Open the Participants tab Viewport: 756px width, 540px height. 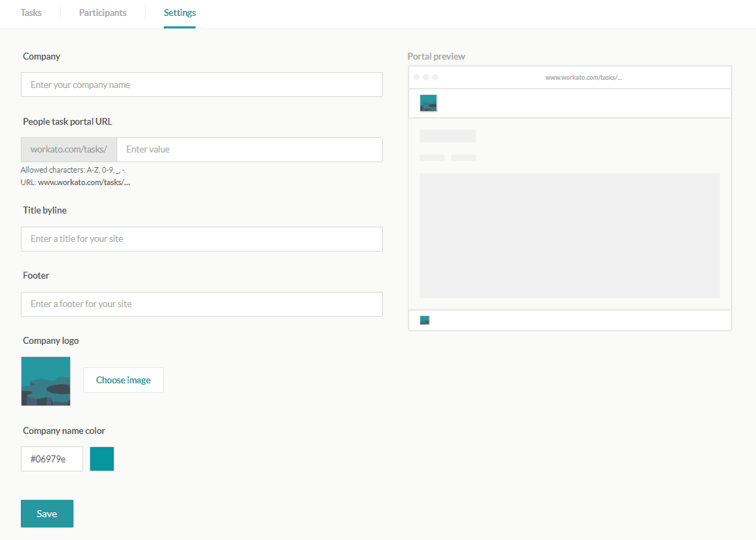tap(102, 12)
